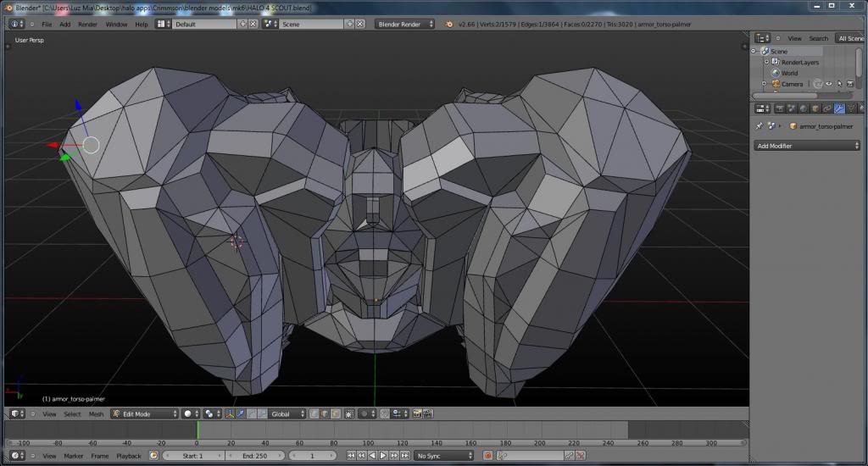Toggle Camera selectability cursor icon in outliner

(x=839, y=84)
